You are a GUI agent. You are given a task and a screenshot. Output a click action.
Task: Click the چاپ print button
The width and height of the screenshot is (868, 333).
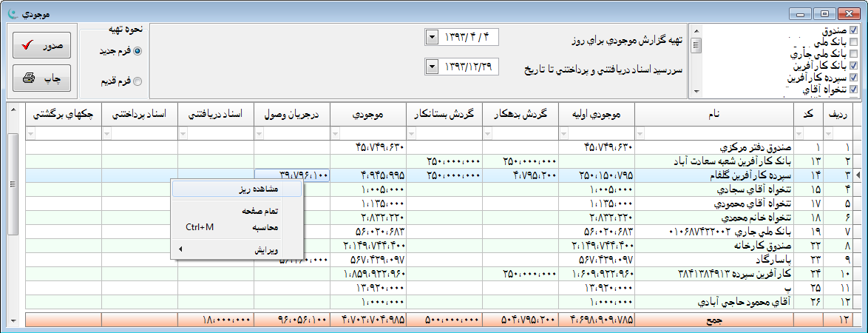(41, 78)
